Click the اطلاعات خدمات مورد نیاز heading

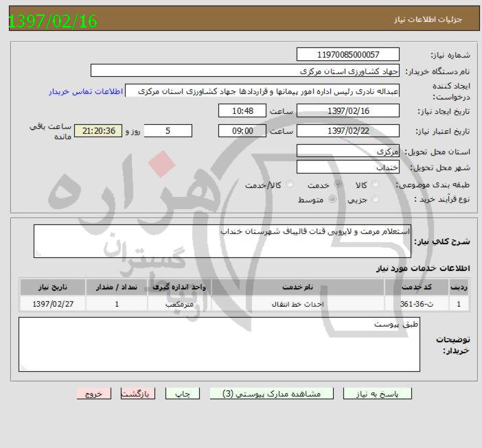[x=423, y=268]
